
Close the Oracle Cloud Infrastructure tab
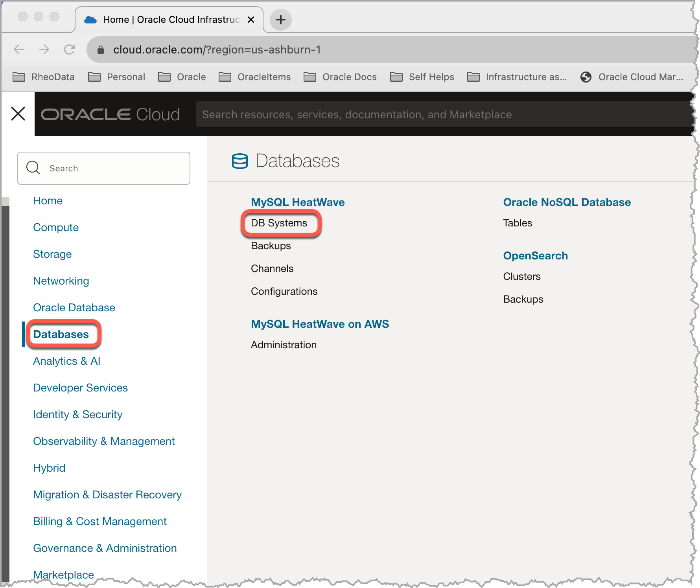[251, 20]
